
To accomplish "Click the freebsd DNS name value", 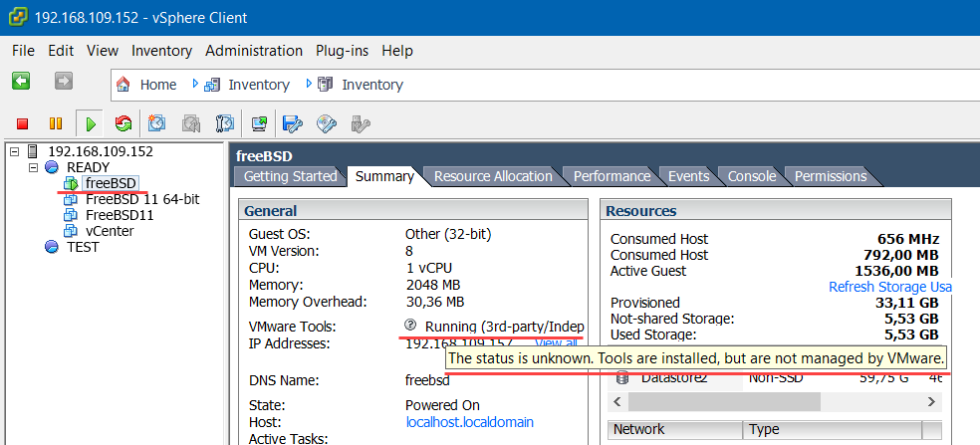I will 428,380.
